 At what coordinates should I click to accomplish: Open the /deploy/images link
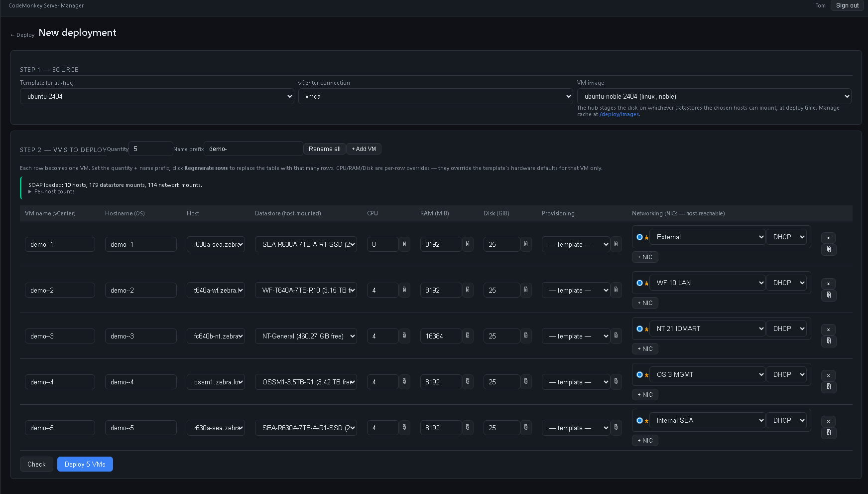[620, 115]
